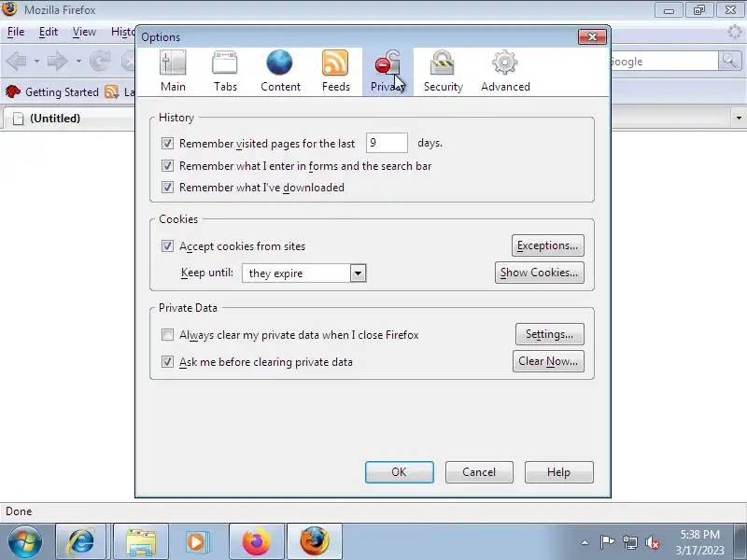Open the Tabs options panel
This screenshot has height=560, width=747.
[225, 72]
